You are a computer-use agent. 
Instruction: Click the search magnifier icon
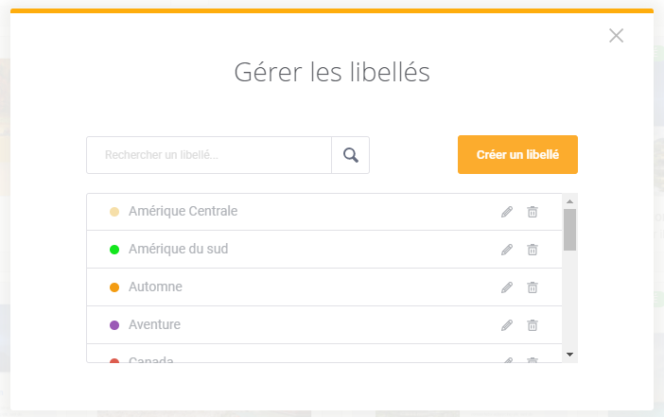click(x=350, y=155)
